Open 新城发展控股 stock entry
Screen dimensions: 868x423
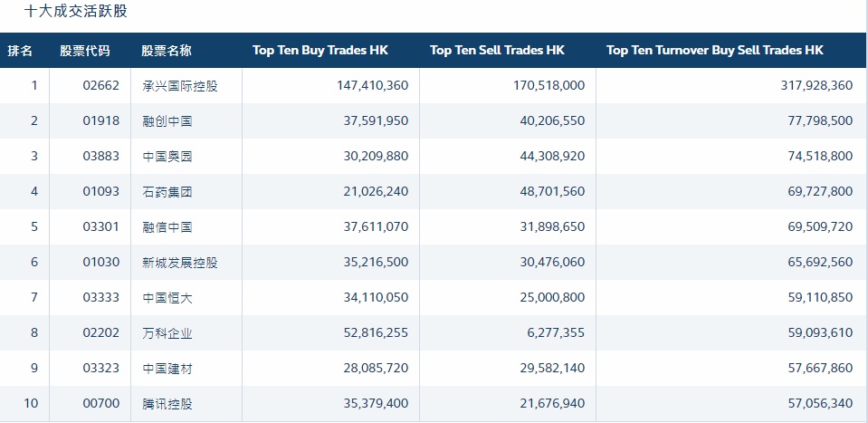pyautogui.click(x=180, y=263)
